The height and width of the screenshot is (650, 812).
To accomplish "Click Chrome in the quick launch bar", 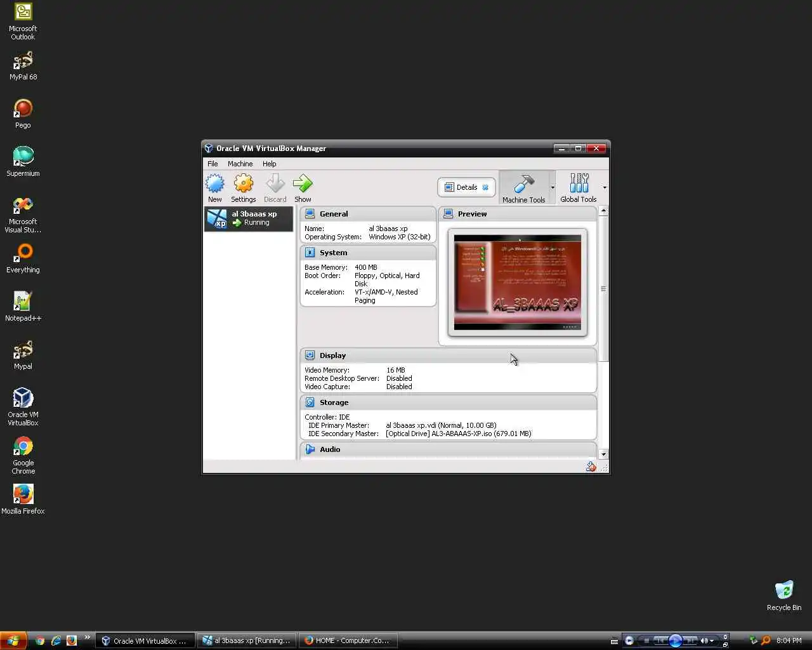I will click(x=40, y=640).
